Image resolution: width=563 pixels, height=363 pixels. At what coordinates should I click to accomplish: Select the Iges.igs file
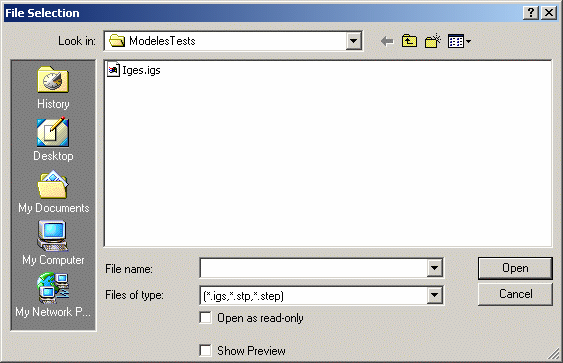[x=134, y=70]
